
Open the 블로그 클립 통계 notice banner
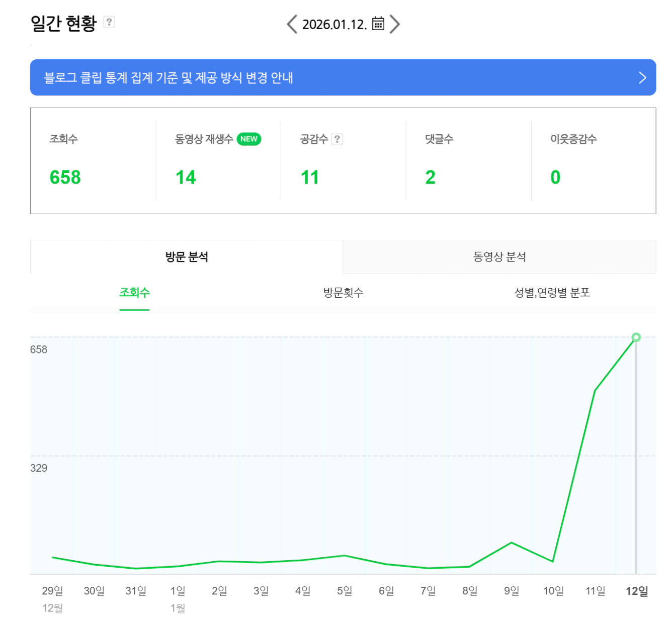tap(169, 77)
